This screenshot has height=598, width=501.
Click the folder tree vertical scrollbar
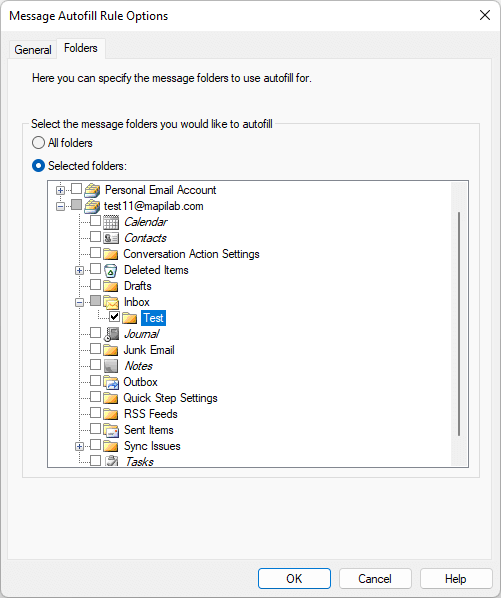[459, 323]
